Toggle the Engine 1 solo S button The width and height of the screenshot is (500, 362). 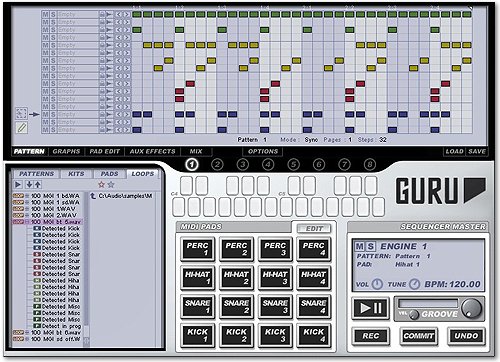coord(370,246)
